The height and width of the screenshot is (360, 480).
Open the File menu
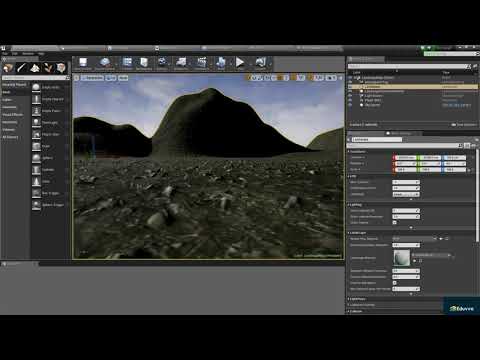[x=5, y=54]
